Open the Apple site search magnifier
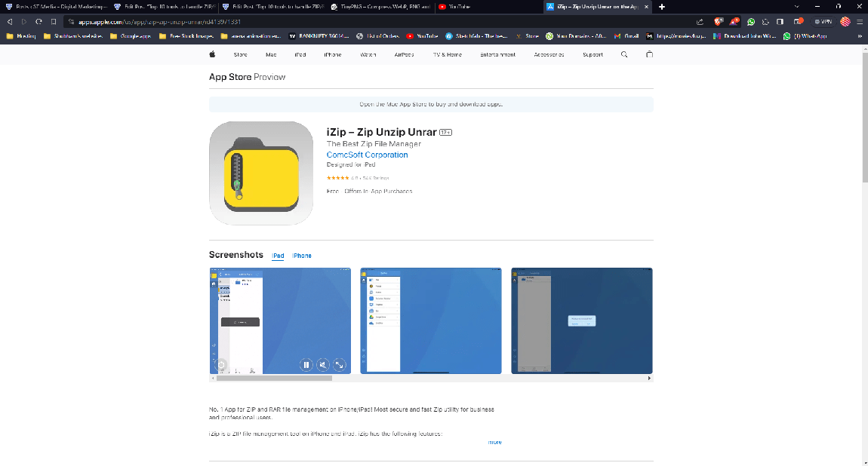This screenshot has width=868, height=466. [624, 54]
